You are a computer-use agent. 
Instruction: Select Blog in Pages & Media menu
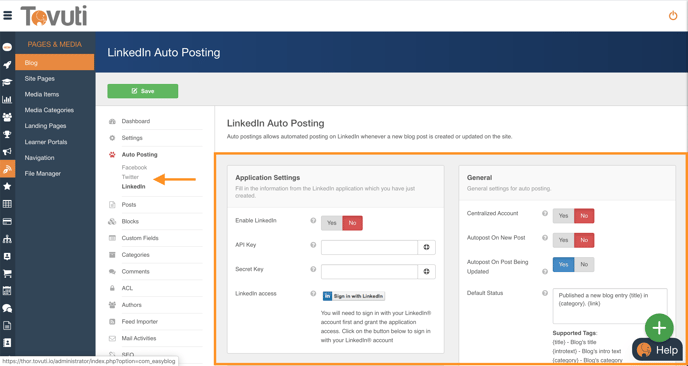click(55, 63)
